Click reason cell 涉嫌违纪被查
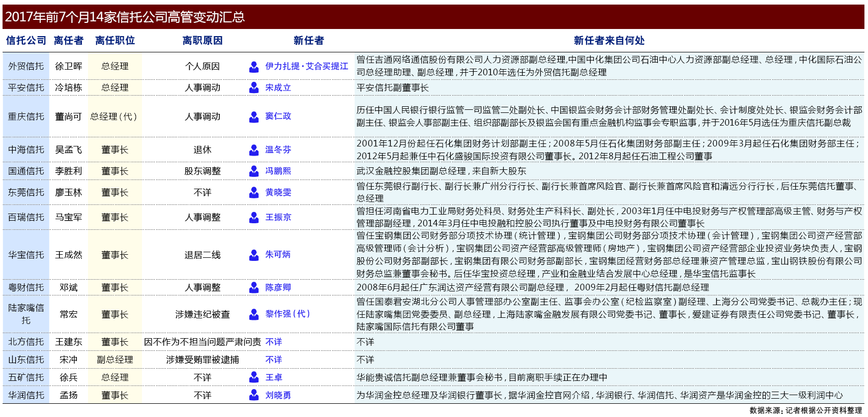This screenshot has width=868, height=417. click(202, 314)
